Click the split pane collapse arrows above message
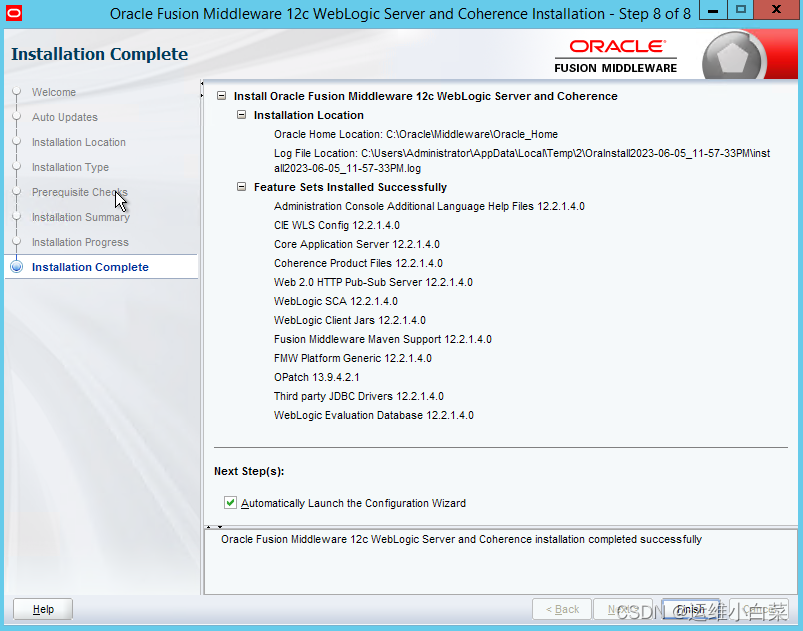Viewport: 803px width, 631px height. pos(214,527)
